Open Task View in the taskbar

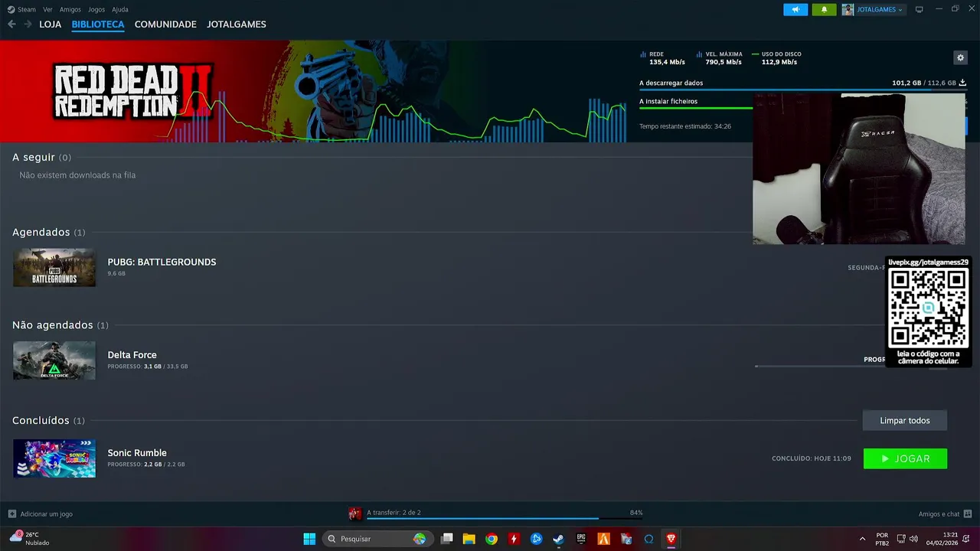click(x=447, y=539)
